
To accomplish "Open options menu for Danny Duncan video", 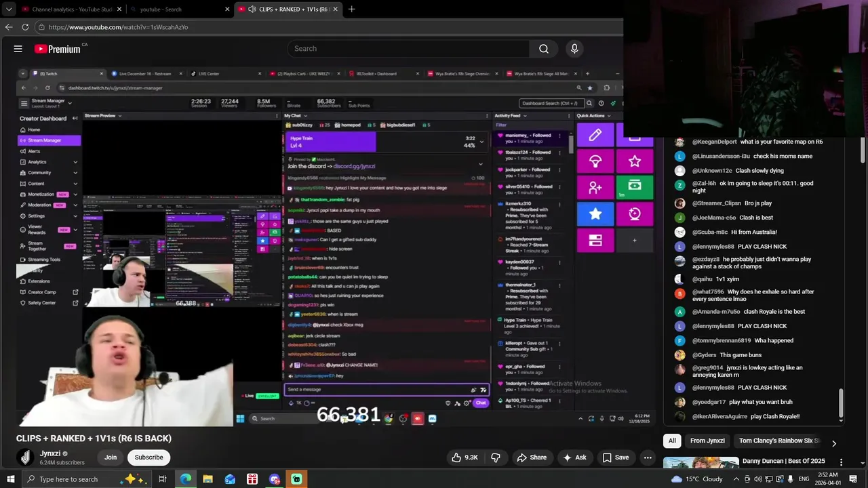I will coord(842,462).
